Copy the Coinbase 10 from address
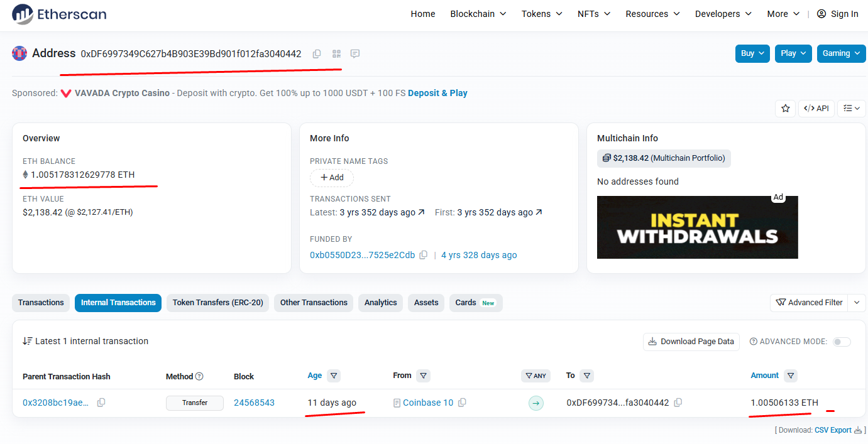 tap(462, 403)
